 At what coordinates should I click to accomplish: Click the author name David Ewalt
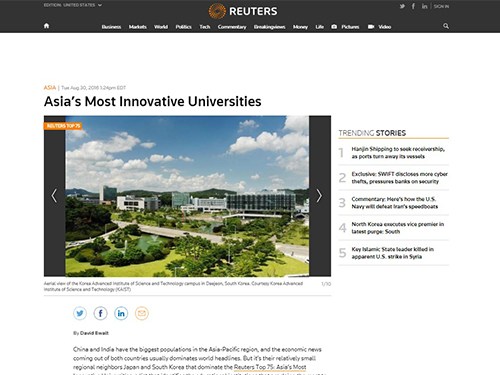click(94, 333)
